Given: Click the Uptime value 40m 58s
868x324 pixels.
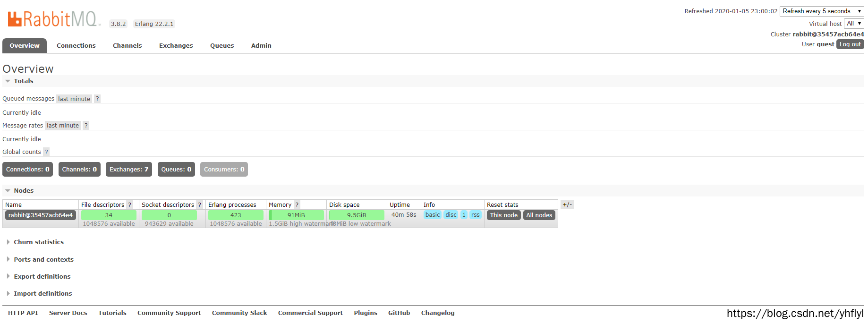Looking at the screenshot, I should [404, 214].
